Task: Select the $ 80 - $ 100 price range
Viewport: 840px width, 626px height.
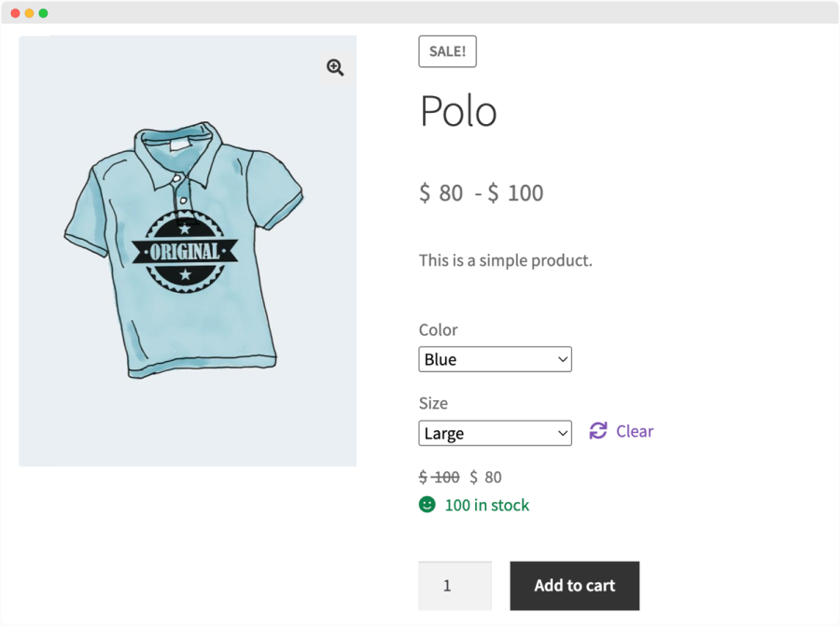Action: click(x=481, y=193)
